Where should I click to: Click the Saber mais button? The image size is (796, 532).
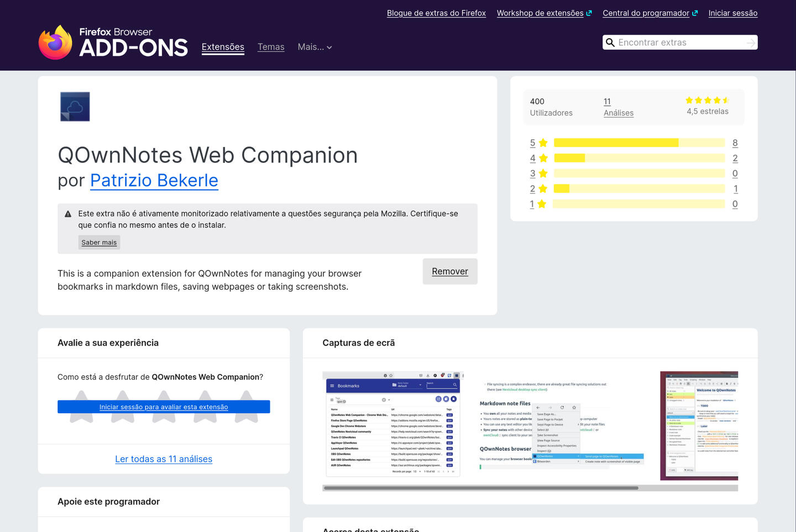[x=99, y=243]
